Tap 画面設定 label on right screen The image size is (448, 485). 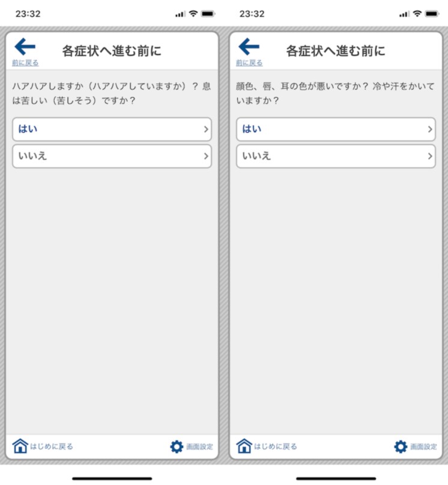tap(423, 447)
